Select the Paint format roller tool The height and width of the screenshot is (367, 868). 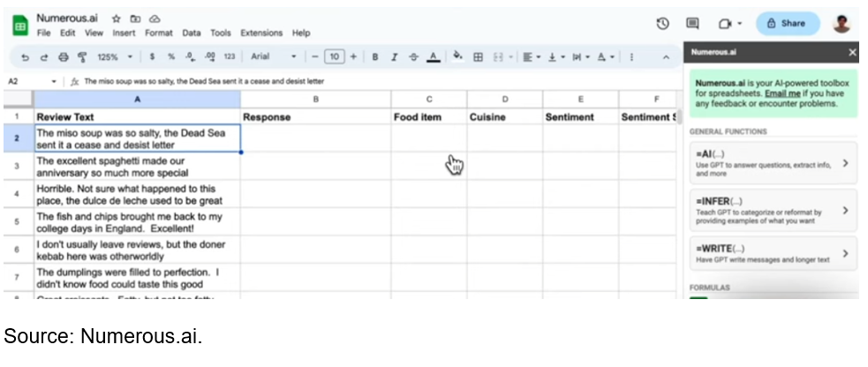click(81, 56)
